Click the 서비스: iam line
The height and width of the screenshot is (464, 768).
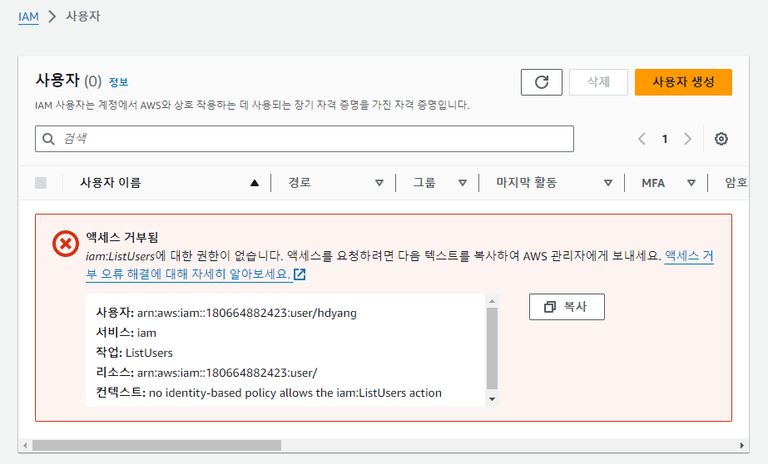pyautogui.click(x=126, y=333)
